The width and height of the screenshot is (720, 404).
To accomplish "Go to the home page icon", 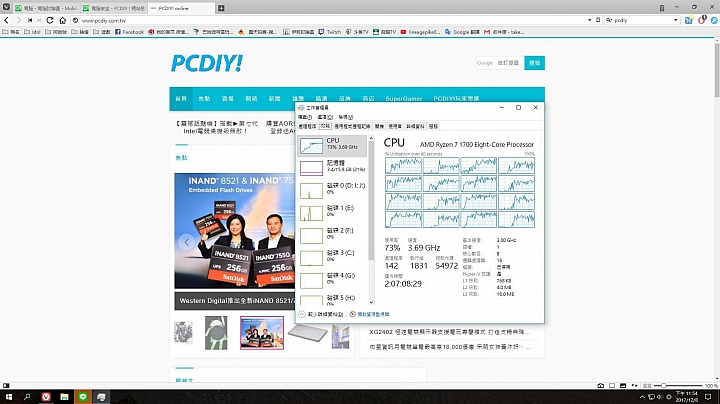I will pos(62,20).
